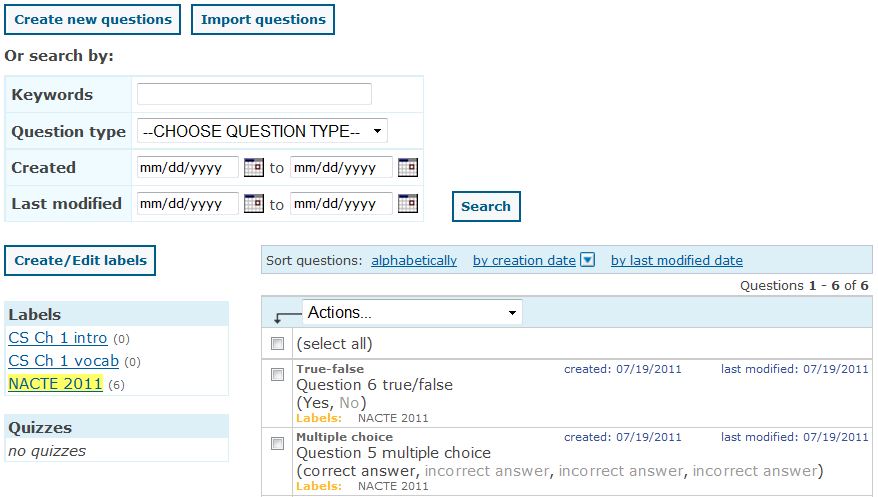Screen dimensions: 878x497
Task: Select the highlighted NACTE 2011 label
Action: point(55,384)
